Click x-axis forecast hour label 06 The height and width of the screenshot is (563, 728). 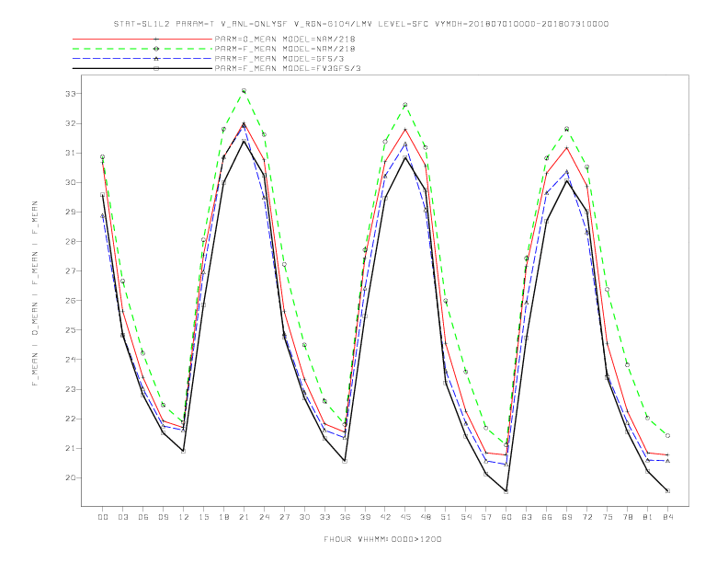point(143,517)
